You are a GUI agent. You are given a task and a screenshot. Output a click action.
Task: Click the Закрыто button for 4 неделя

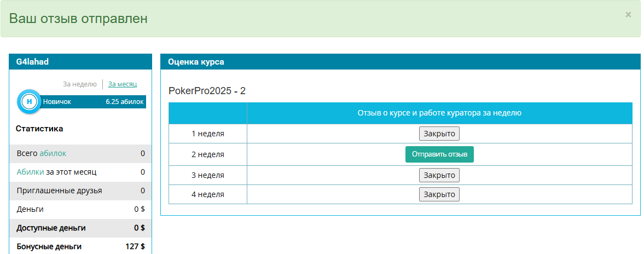pos(439,194)
